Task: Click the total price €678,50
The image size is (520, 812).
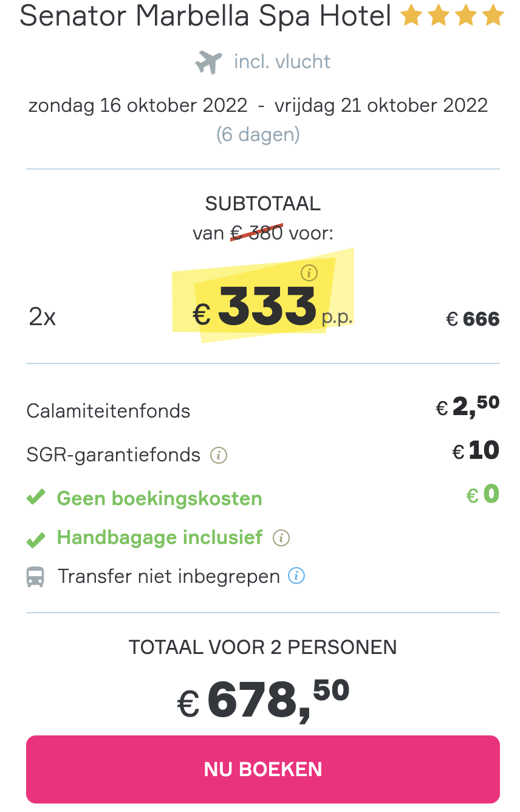Action: point(263,699)
